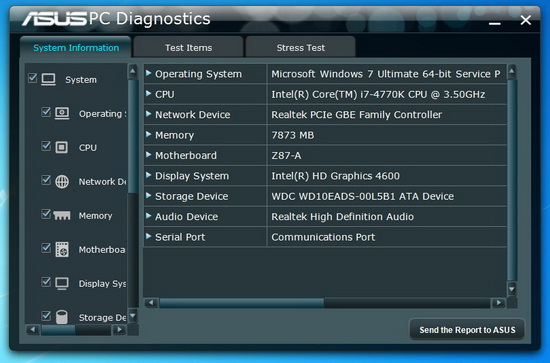
Task: Click sidebar horizontal scrollbar left arrow
Action: (x=33, y=329)
